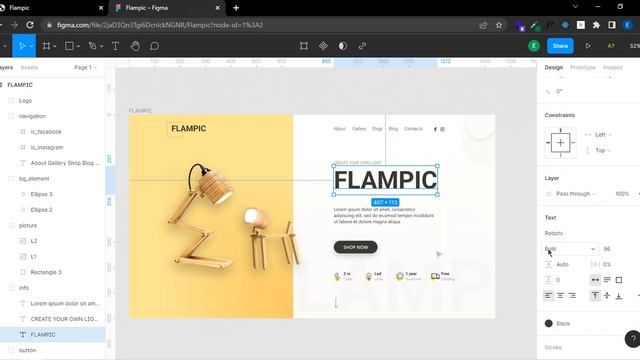Bookmark this page with star icon
The image size is (640, 360).
coord(499,25)
